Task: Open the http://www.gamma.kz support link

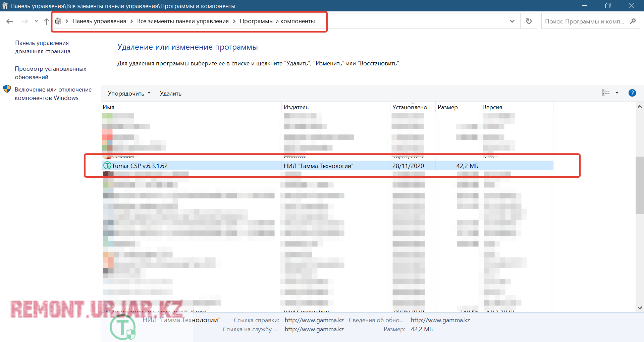Action: [314, 329]
